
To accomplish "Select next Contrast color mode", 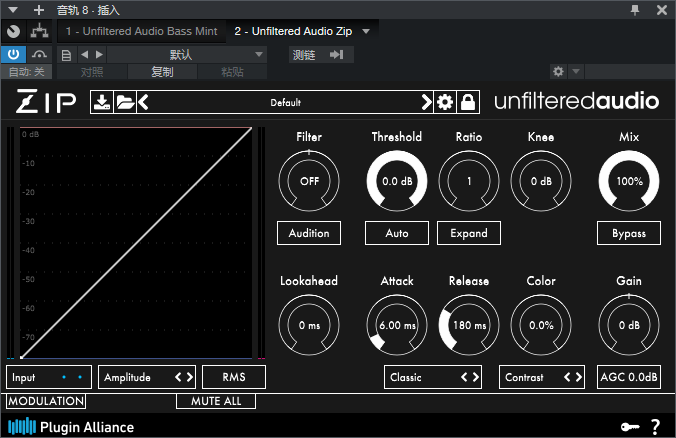I will coord(579,377).
